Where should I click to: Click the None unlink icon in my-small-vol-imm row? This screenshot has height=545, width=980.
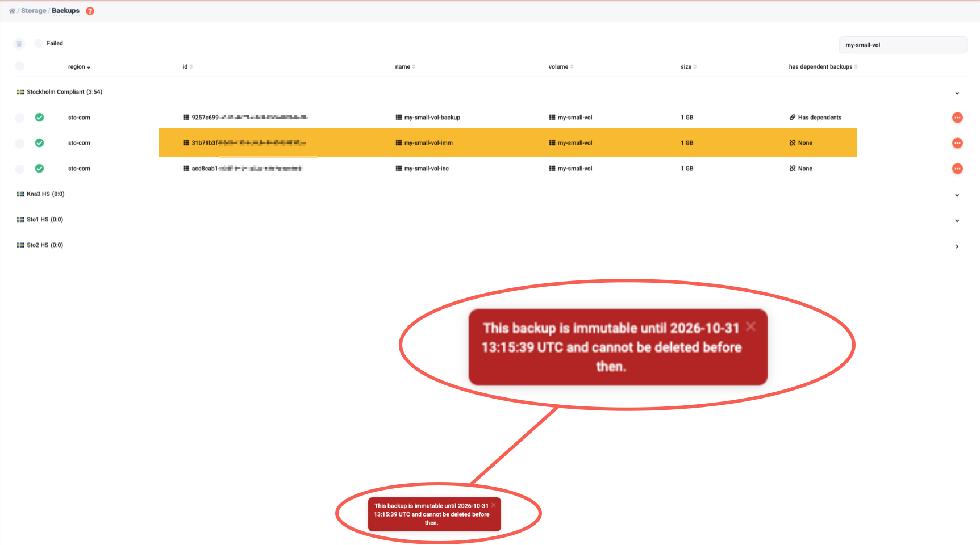[792, 143]
